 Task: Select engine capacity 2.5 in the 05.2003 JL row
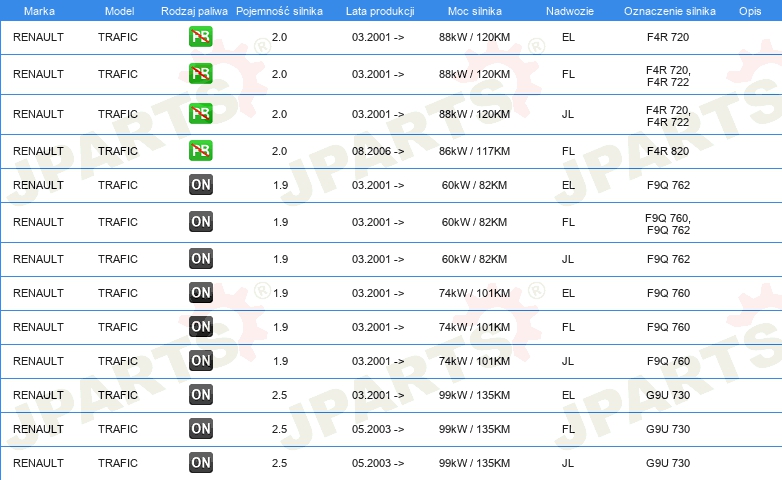click(279, 463)
